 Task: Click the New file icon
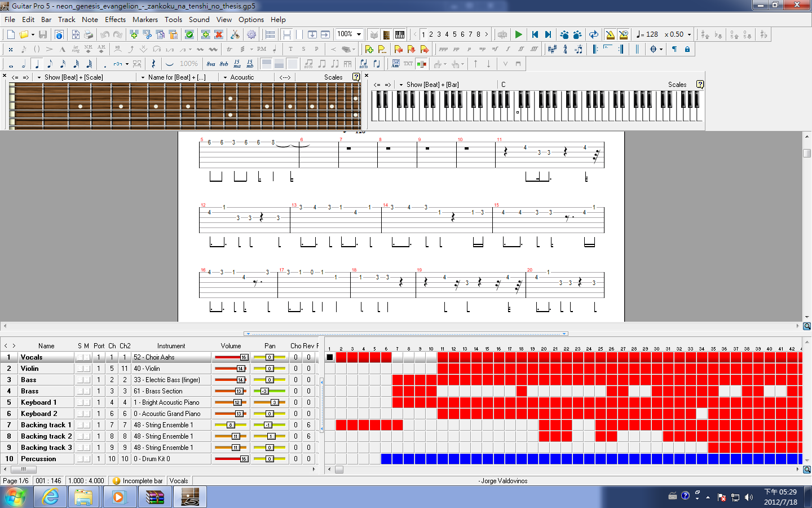(x=11, y=34)
